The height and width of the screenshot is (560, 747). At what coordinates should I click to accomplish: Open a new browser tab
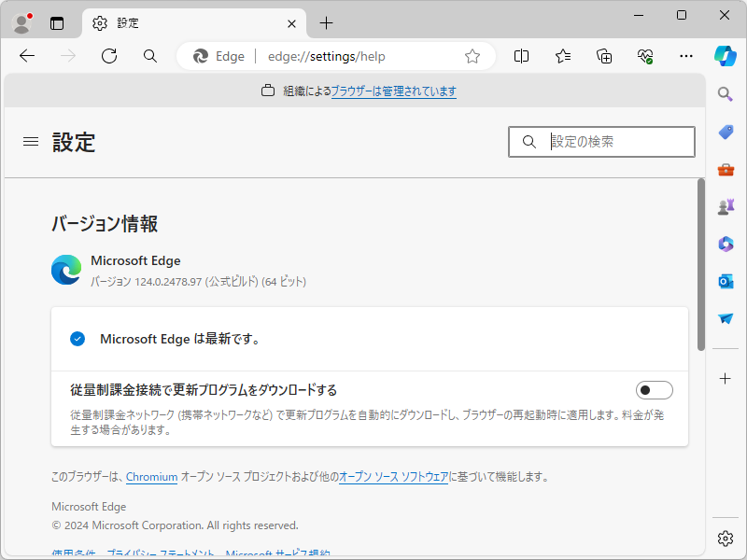pos(325,22)
